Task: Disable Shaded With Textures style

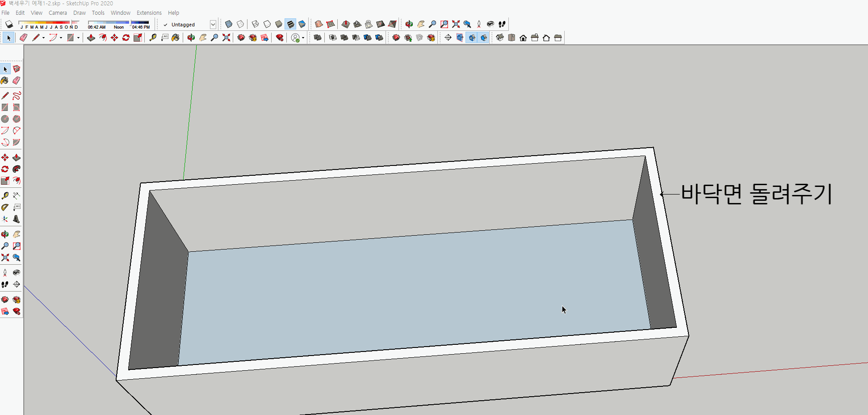Action: [290, 24]
